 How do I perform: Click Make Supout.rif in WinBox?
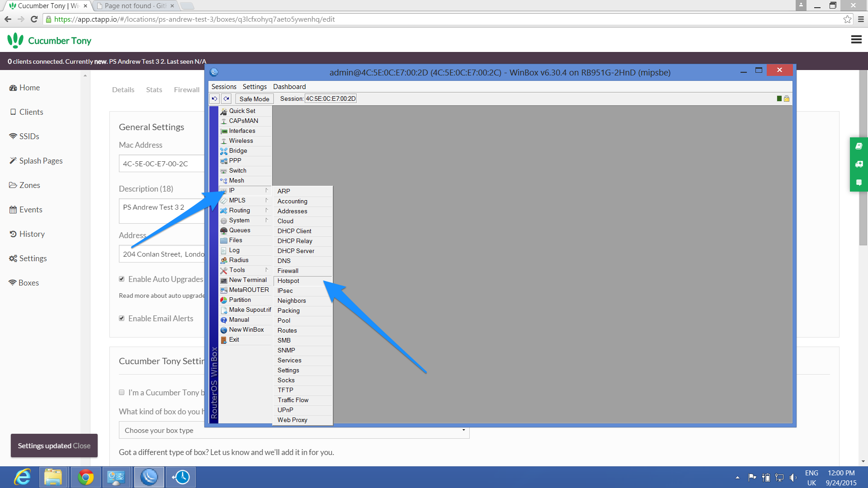[245, 310]
